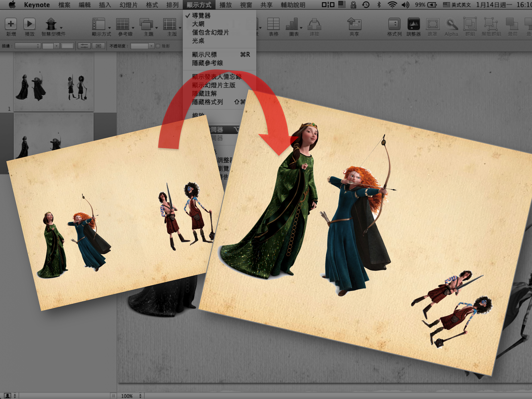
Task: Select 顯示尺標 show rulers menu item
Action: (x=219, y=55)
